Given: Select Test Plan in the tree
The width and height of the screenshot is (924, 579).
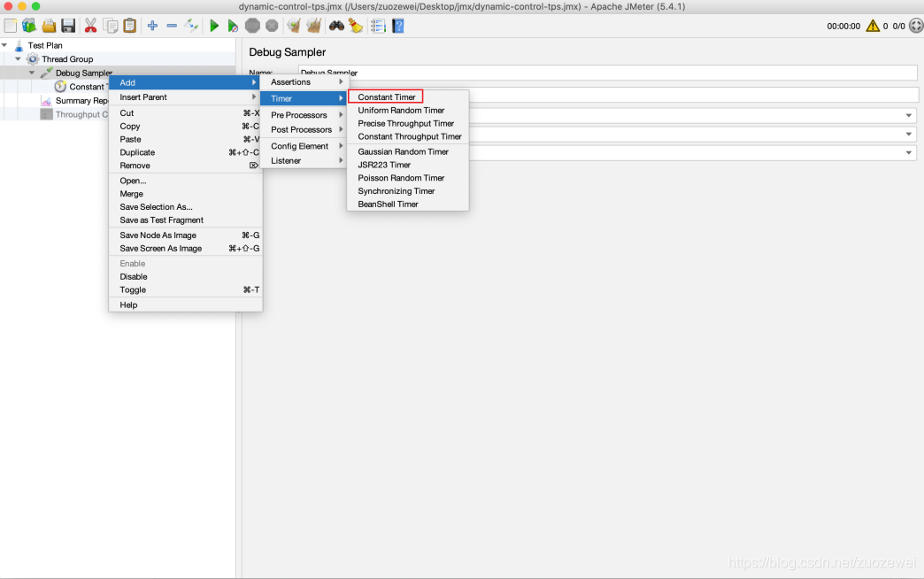Looking at the screenshot, I should click(45, 45).
